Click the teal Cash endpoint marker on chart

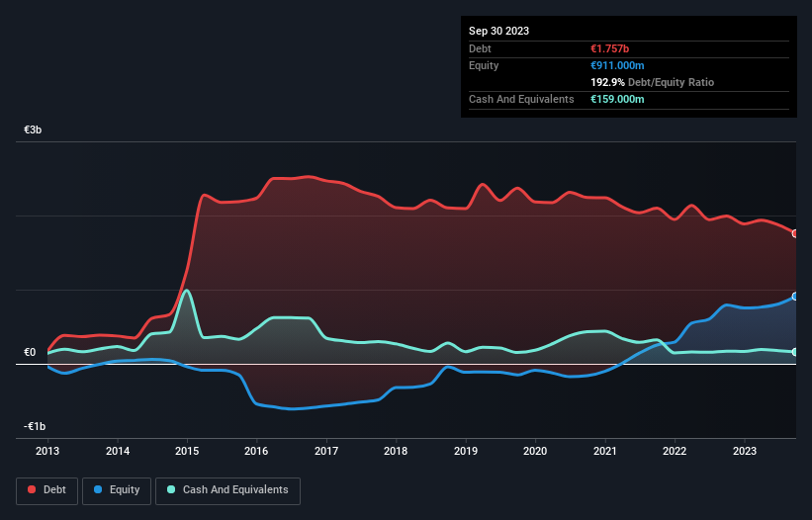pyautogui.click(x=795, y=352)
